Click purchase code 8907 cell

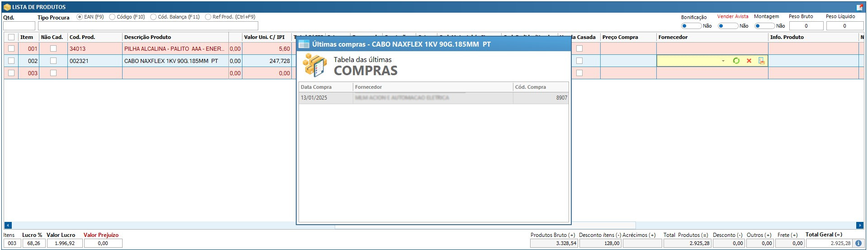pos(541,98)
